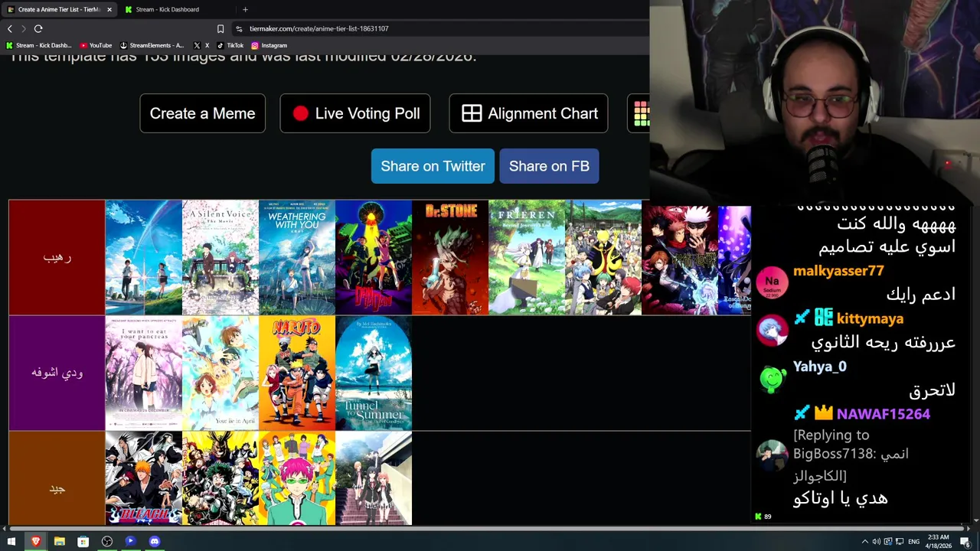Click the Create a Meme button
The height and width of the screenshot is (551, 980).
point(202,113)
